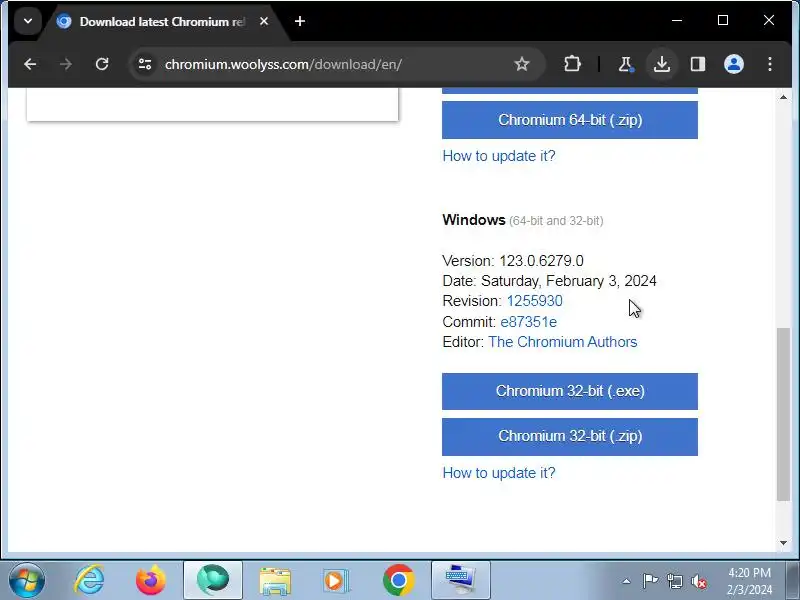Image resolution: width=800 pixels, height=600 pixels.
Task: Open the Action Center flag icon
Action: (x=650, y=581)
